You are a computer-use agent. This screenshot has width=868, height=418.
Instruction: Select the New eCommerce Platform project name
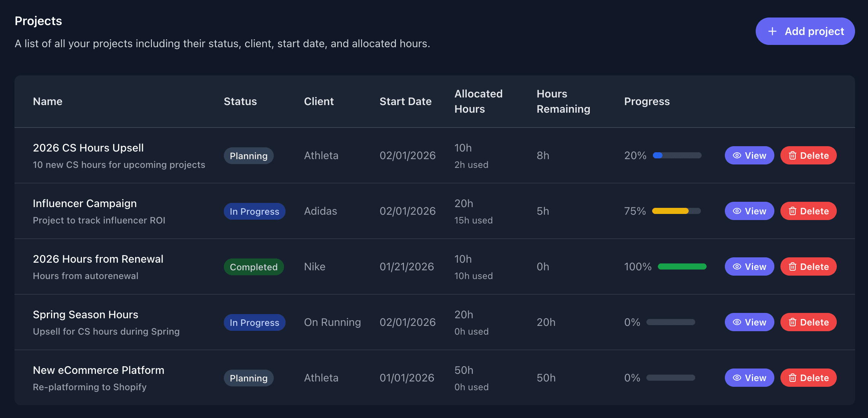coord(98,370)
